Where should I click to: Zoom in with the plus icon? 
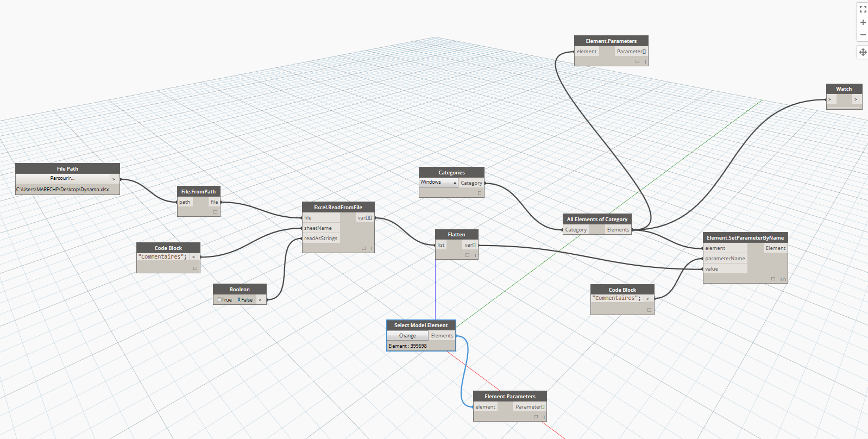(x=863, y=22)
